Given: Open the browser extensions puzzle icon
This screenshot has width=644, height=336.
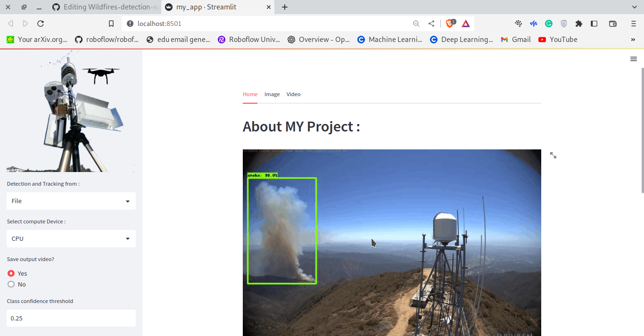Looking at the screenshot, I should point(578,23).
